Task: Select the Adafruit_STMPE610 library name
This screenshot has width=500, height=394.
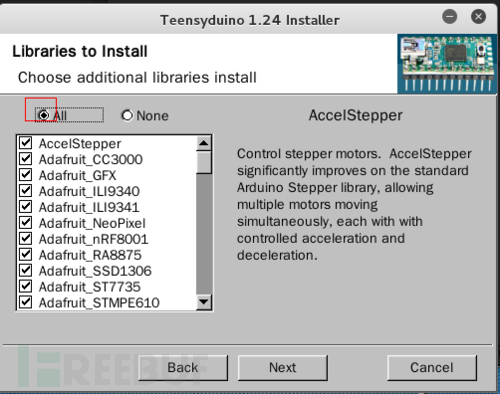Action: pos(99,303)
